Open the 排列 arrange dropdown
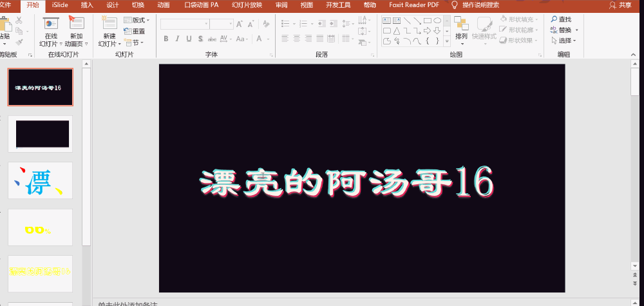 click(x=461, y=32)
